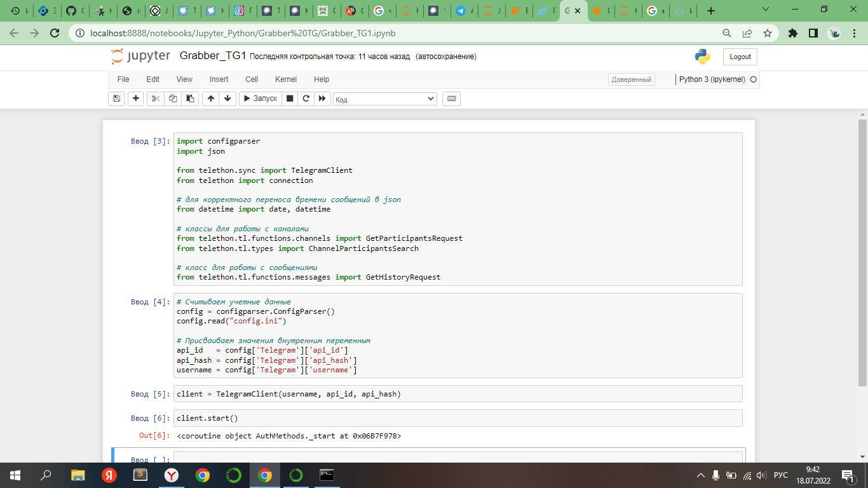The image size is (868, 488).
Task: Run the cell with Запуск button
Action: pos(261,98)
